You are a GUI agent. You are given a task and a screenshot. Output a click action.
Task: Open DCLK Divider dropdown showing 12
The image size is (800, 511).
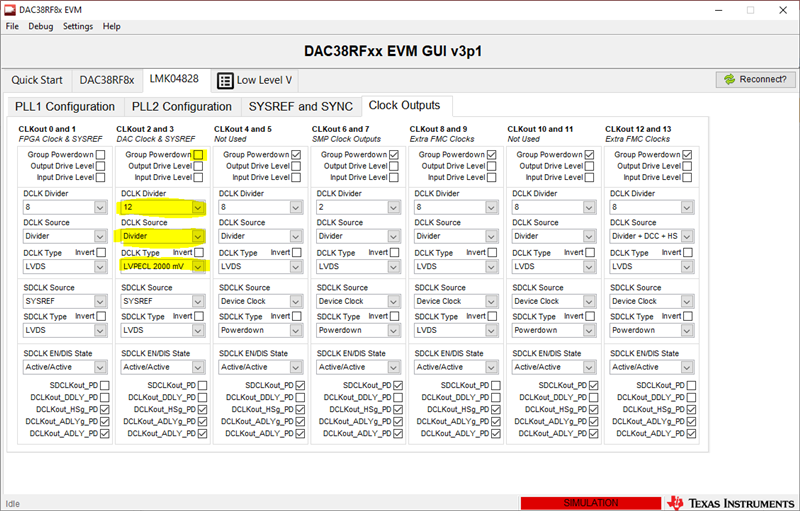point(163,207)
